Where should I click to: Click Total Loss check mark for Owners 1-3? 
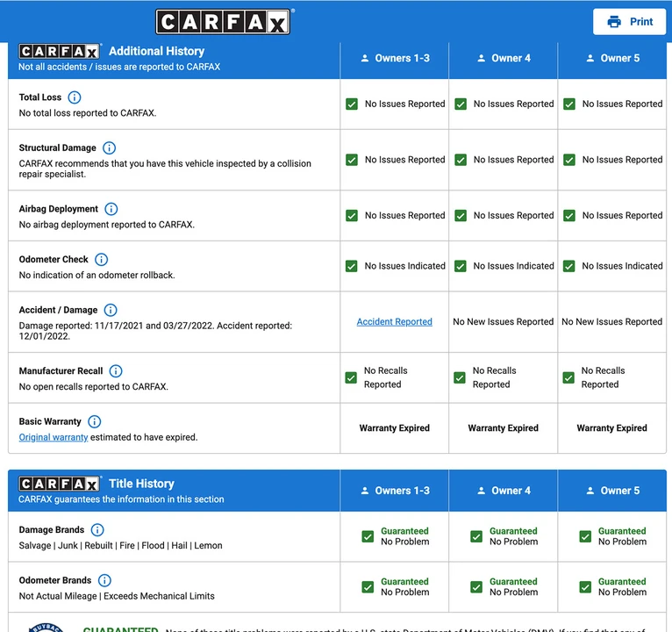(x=352, y=104)
